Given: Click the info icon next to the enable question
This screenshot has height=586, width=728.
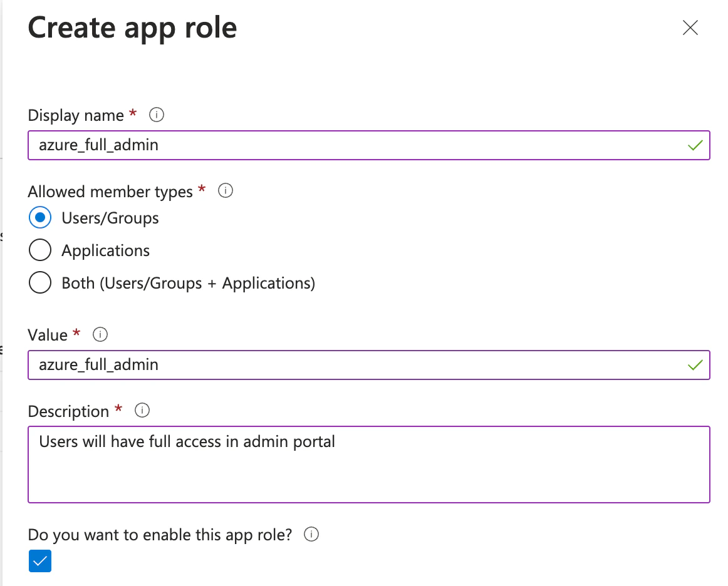Looking at the screenshot, I should 311,535.
